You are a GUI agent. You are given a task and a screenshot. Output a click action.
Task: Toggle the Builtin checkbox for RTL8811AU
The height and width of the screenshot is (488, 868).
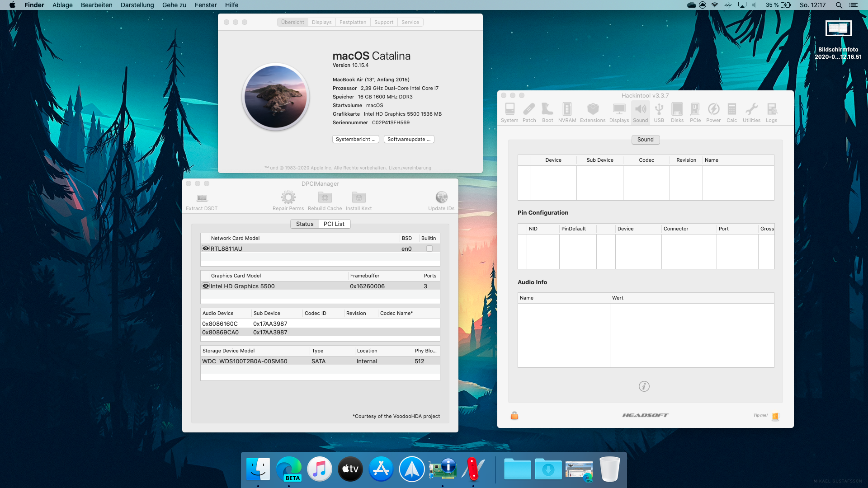[429, 249]
